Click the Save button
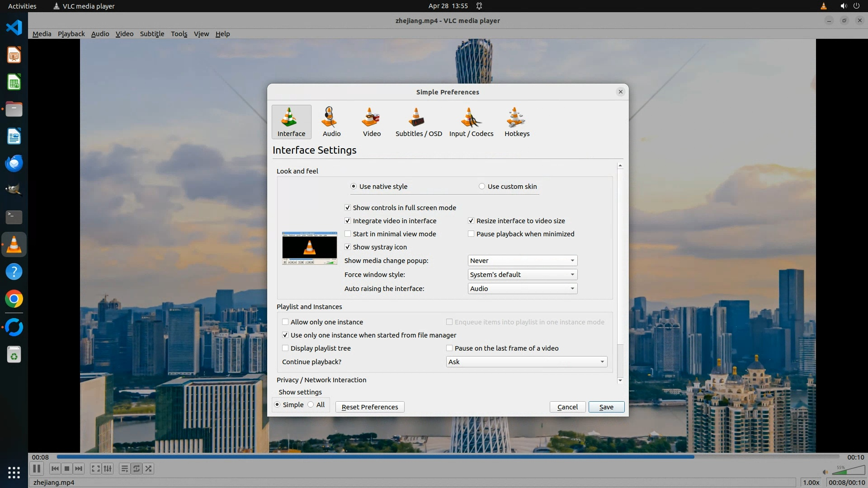This screenshot has height=488, width=868. 606,407
